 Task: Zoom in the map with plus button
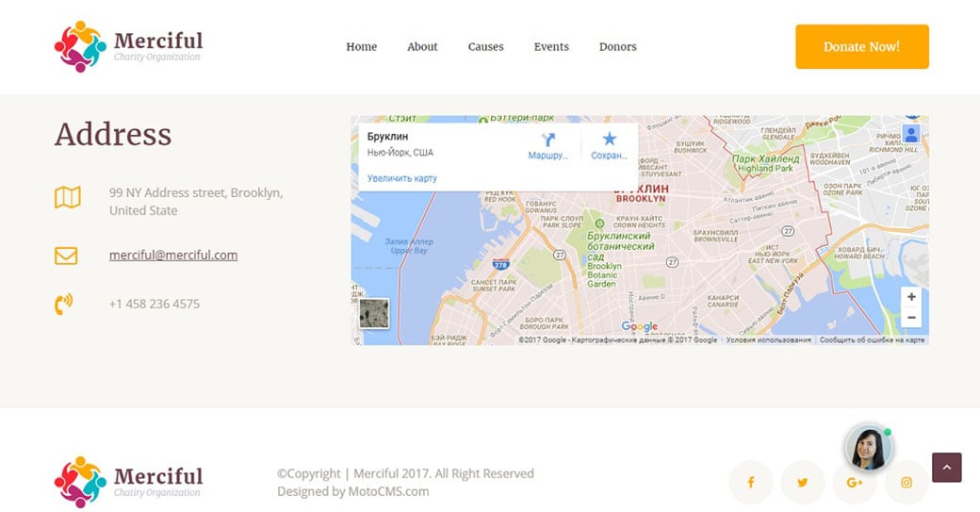(x=911, y=297)
